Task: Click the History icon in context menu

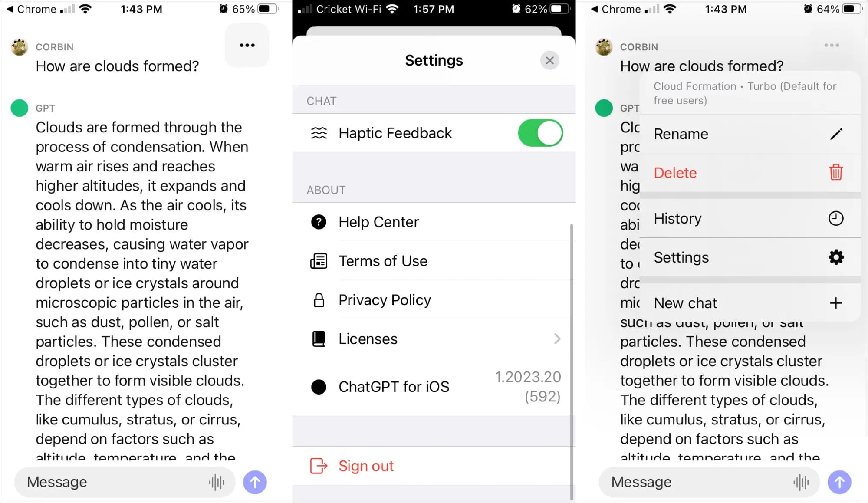Action: point(835,217)
